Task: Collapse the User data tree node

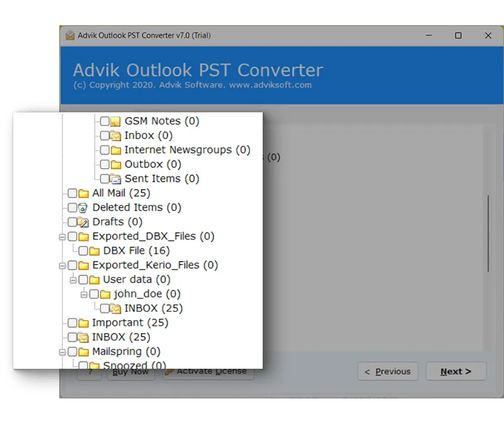Action: click(x=72, y=280)
